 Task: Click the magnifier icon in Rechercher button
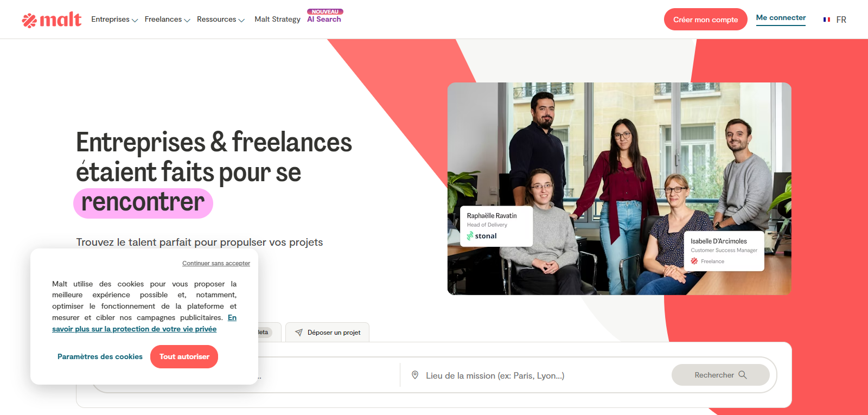[743, 375]
